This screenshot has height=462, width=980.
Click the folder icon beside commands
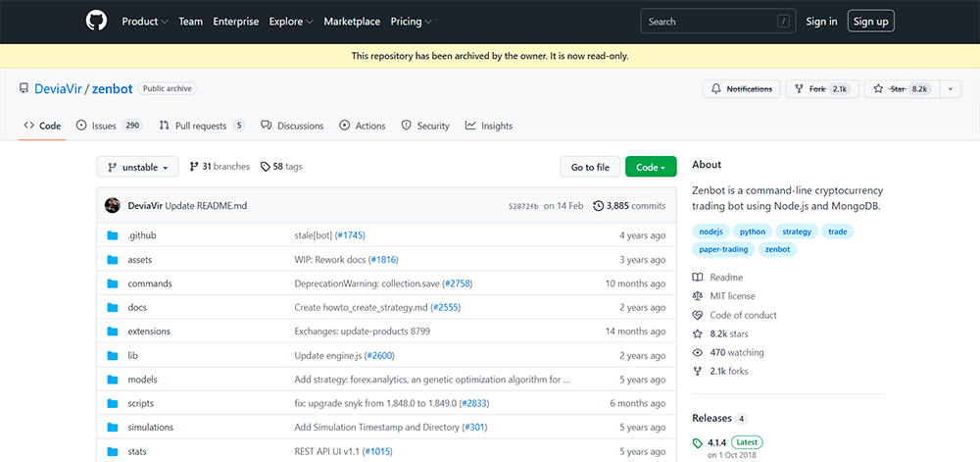(113, 283)
